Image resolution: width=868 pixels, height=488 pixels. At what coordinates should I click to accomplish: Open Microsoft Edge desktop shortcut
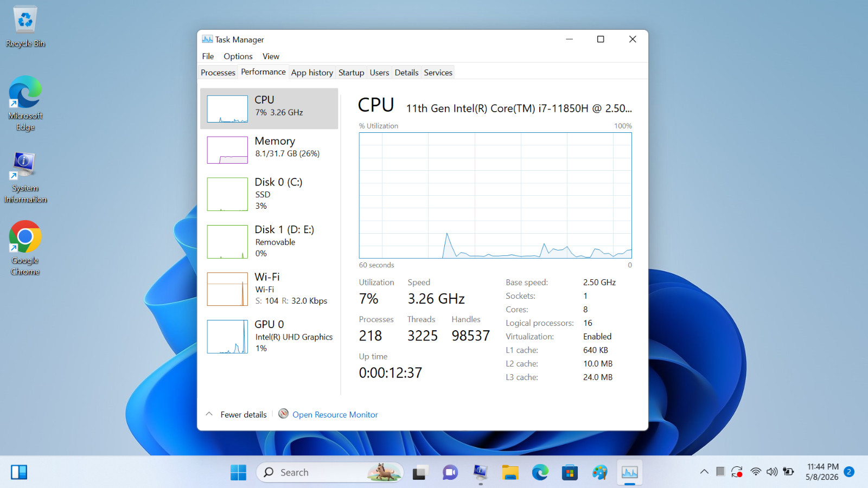(x=25, y=103)
